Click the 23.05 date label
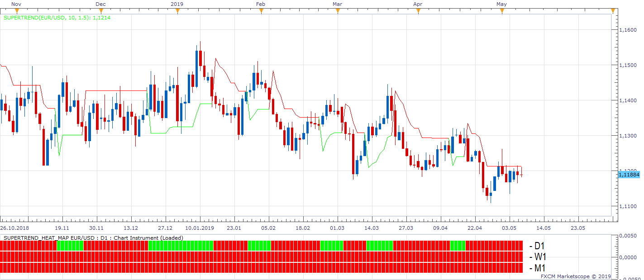 point(578,228)
